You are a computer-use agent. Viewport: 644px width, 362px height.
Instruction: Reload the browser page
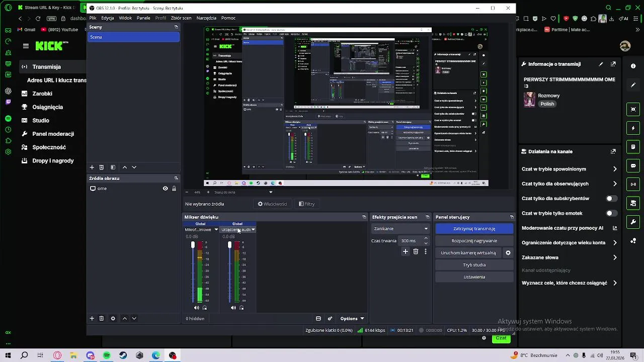coord(38,18)
